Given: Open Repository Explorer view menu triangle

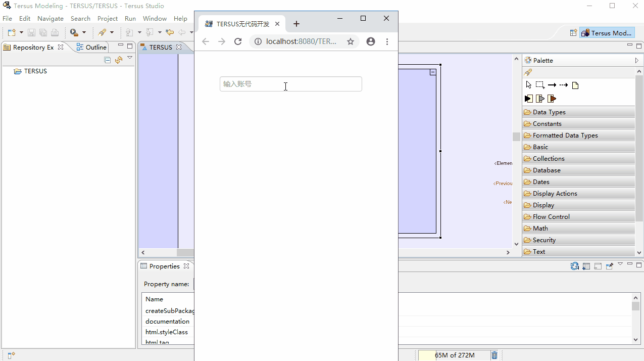Looking at the screenshot, I should coord(130,58).
